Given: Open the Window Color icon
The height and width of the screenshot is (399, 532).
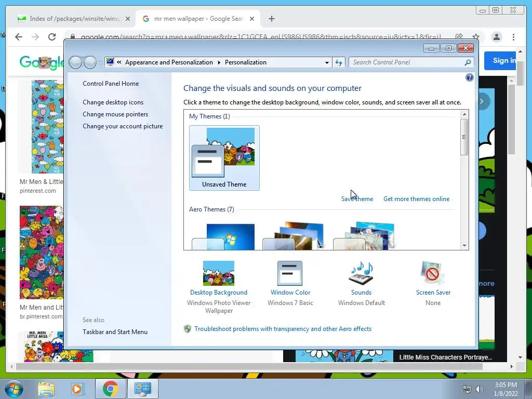Looking at the screenshot, I should coord(290,273).
